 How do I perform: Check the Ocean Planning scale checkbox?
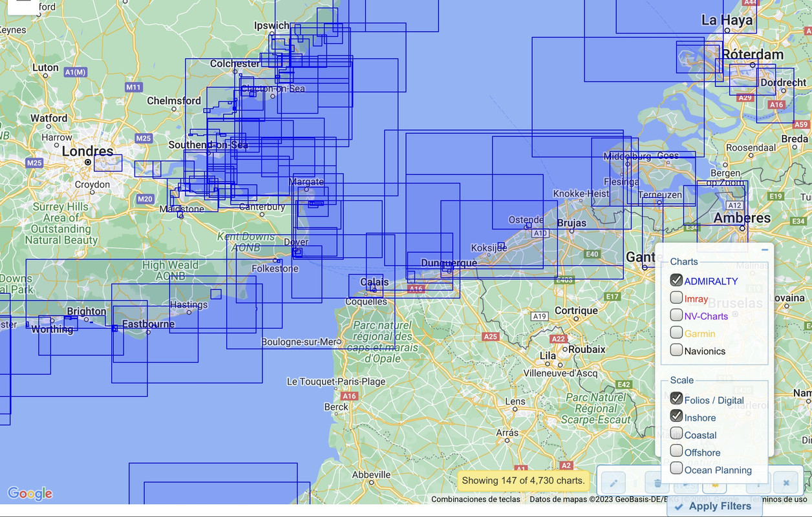click(x=676, y=469)
